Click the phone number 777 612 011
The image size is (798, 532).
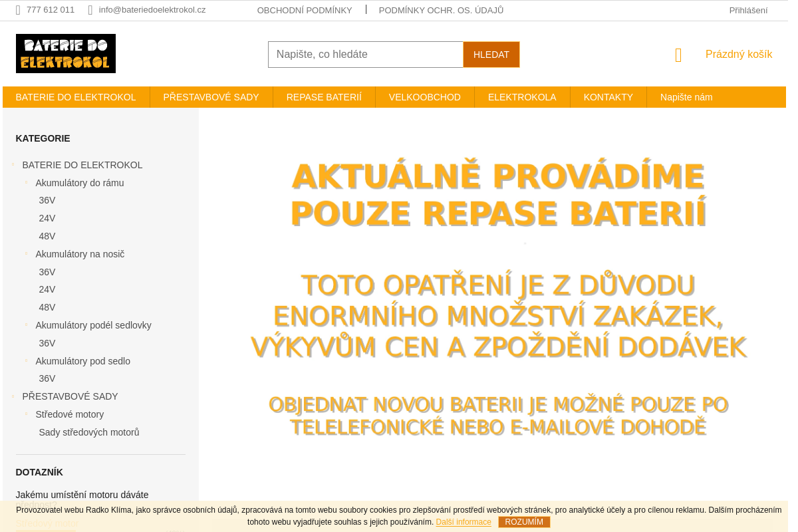(x=51, y=10)
